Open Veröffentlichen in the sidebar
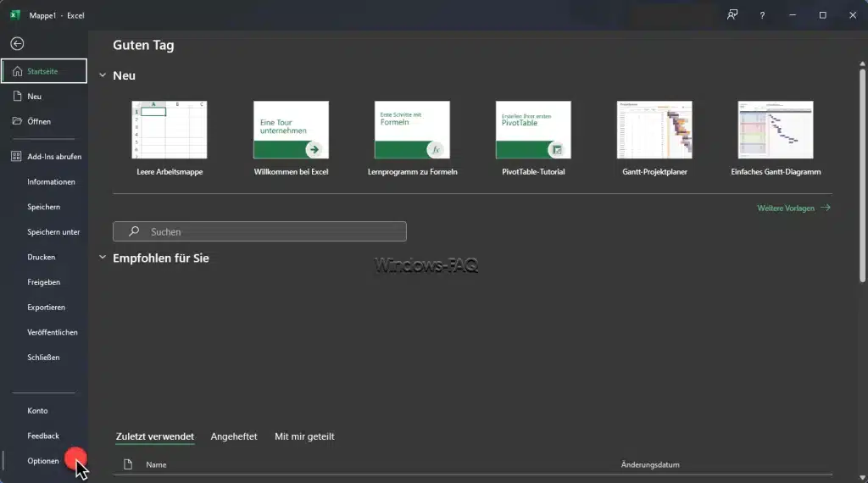 point(53,332)
